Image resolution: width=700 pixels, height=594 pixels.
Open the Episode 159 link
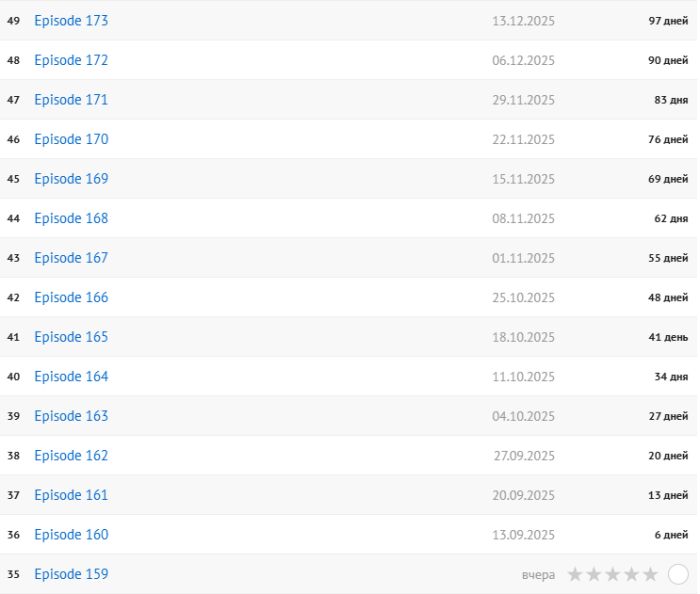71,574
